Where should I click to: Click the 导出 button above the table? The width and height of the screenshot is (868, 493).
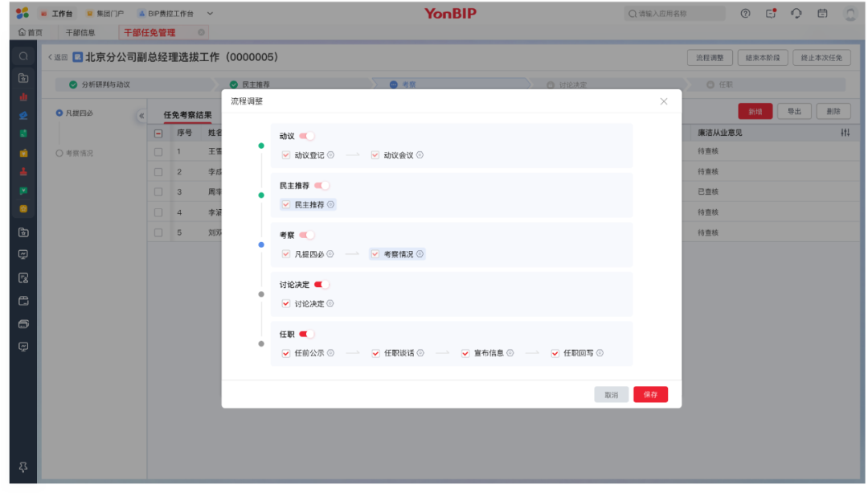tap(795, 113)
